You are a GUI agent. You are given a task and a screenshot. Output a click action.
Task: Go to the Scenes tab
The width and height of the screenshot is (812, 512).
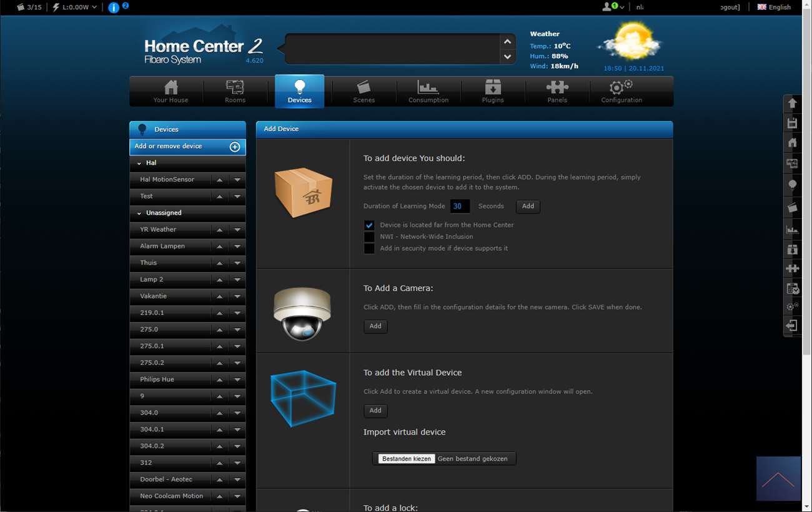tap(364, 92)
